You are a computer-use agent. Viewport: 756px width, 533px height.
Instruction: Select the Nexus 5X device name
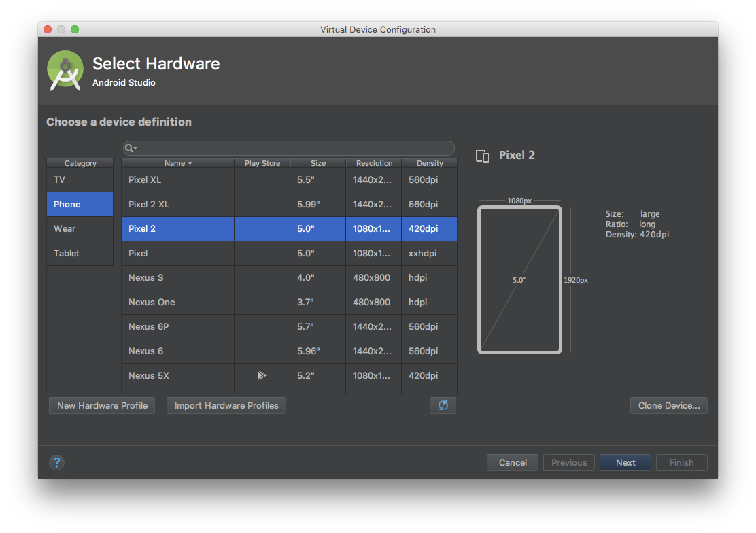click(x=148, y=375)
